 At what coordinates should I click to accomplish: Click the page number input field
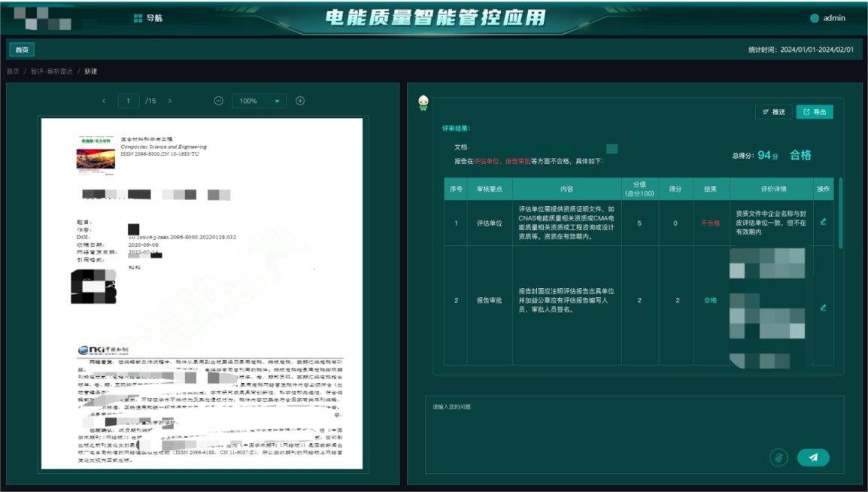point(129,101)
